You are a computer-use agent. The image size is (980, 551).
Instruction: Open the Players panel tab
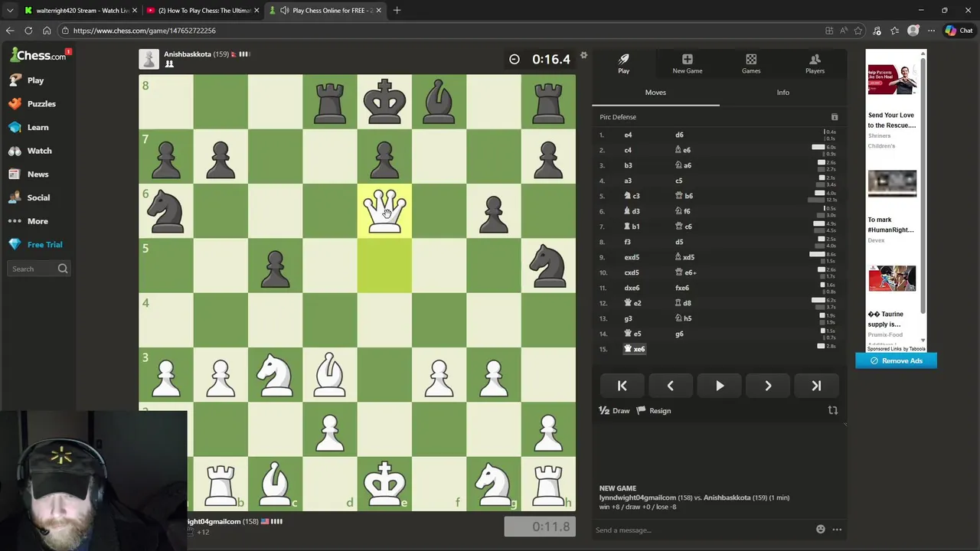(815, 64)
